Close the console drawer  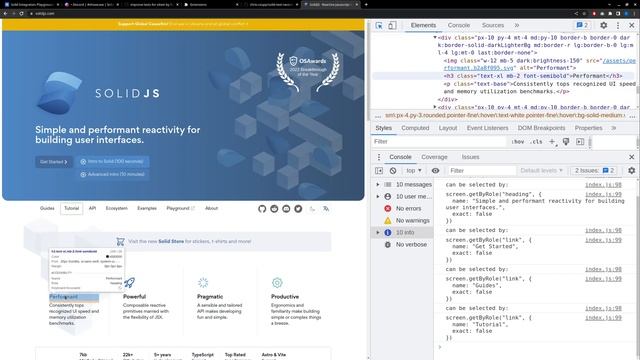pyautogui.click(x=631, y=157)
